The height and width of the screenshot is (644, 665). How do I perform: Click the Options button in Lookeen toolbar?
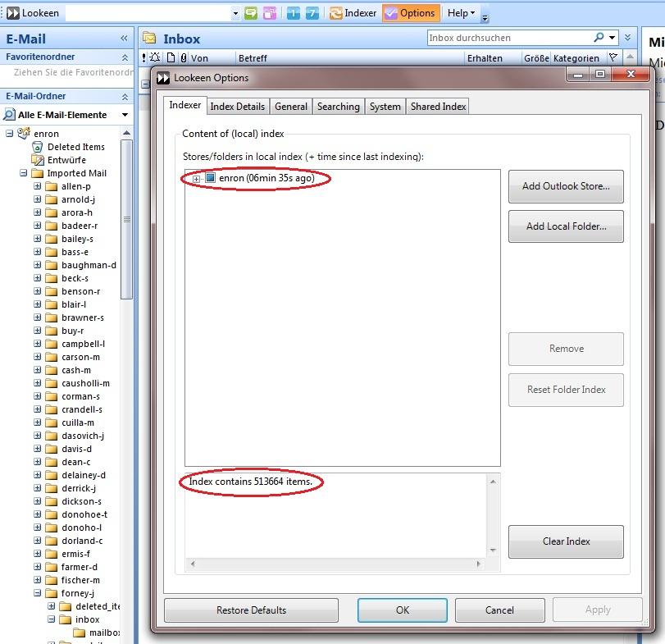(410, 13)
